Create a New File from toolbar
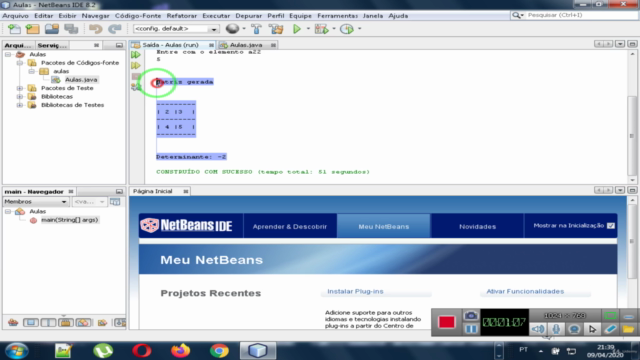 click(x=14, y=29)
